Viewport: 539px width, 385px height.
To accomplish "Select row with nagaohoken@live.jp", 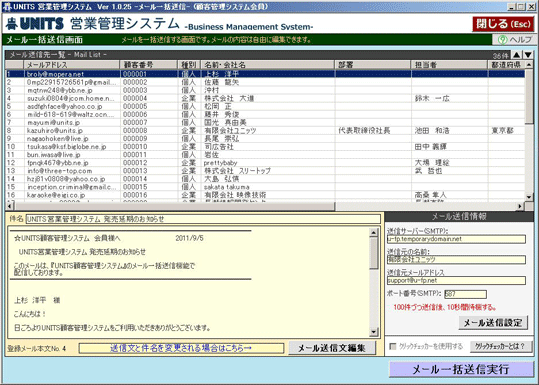I will [x=265, y=139].
